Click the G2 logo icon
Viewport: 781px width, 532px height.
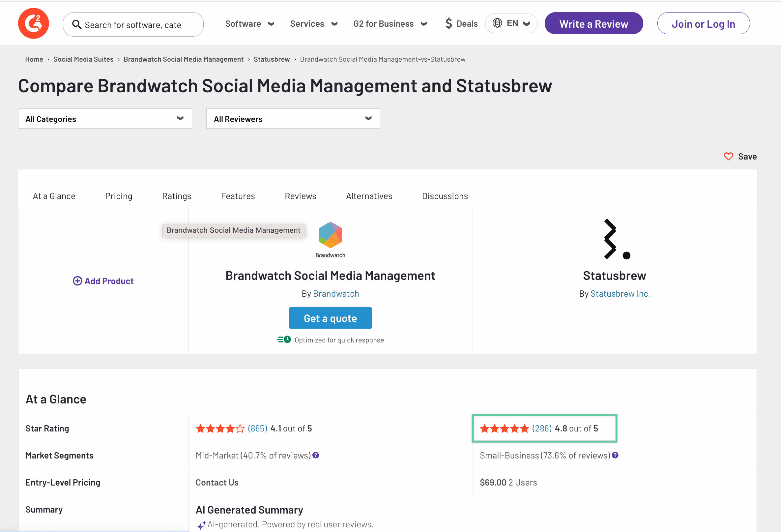(33, 23)
